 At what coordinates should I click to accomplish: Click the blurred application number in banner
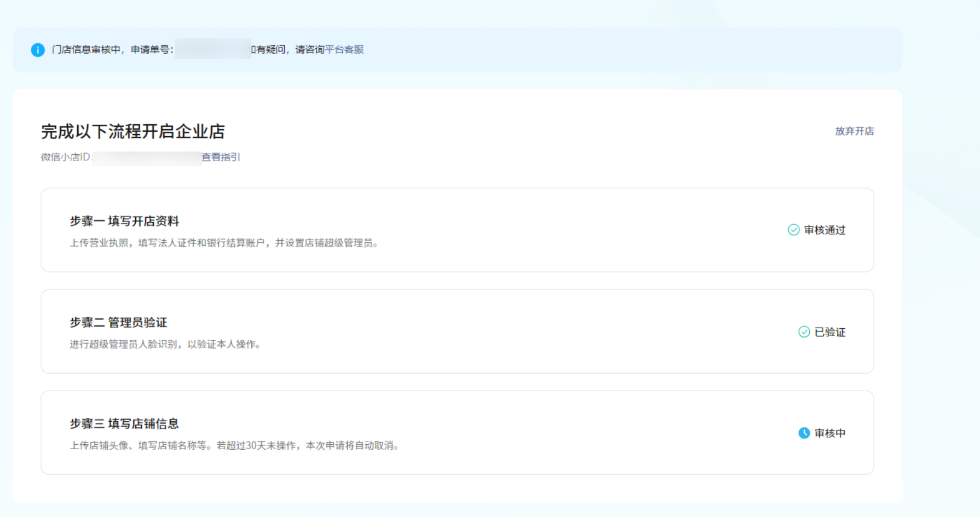pos(212,49)
